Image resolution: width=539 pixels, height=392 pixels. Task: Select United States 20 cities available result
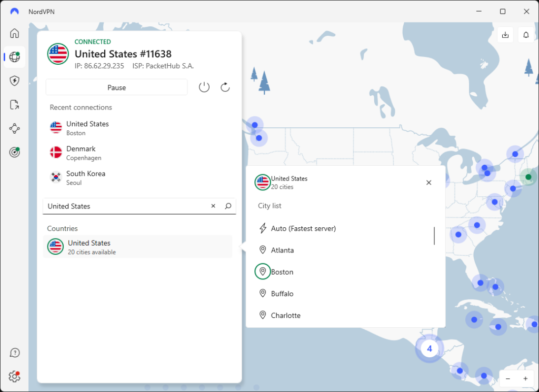pyautogui.click(x=137, y=247)
